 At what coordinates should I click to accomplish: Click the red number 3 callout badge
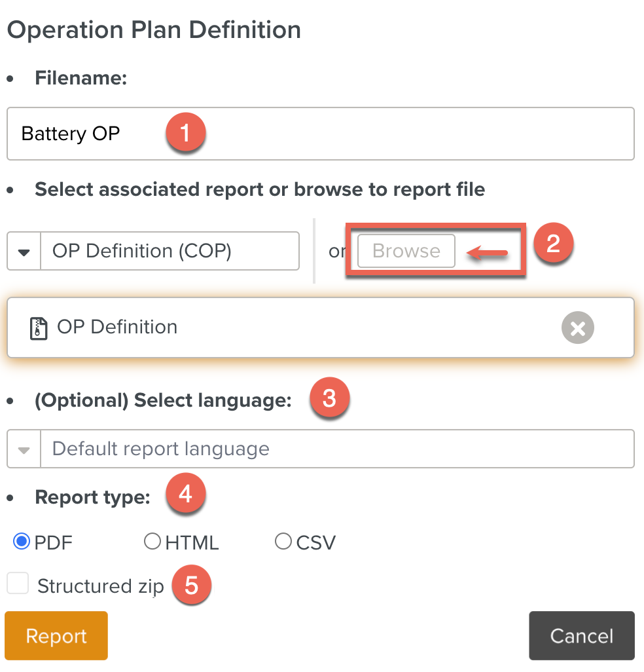coord(329,398)
